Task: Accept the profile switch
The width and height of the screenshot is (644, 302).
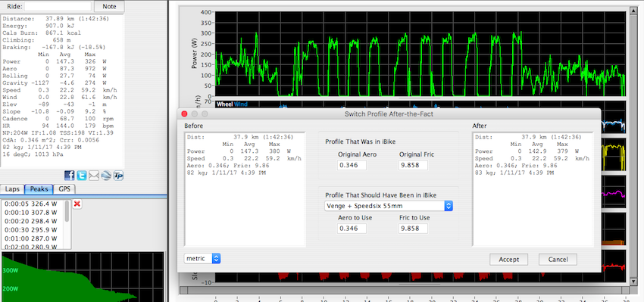Action: [x=508, y=260]
